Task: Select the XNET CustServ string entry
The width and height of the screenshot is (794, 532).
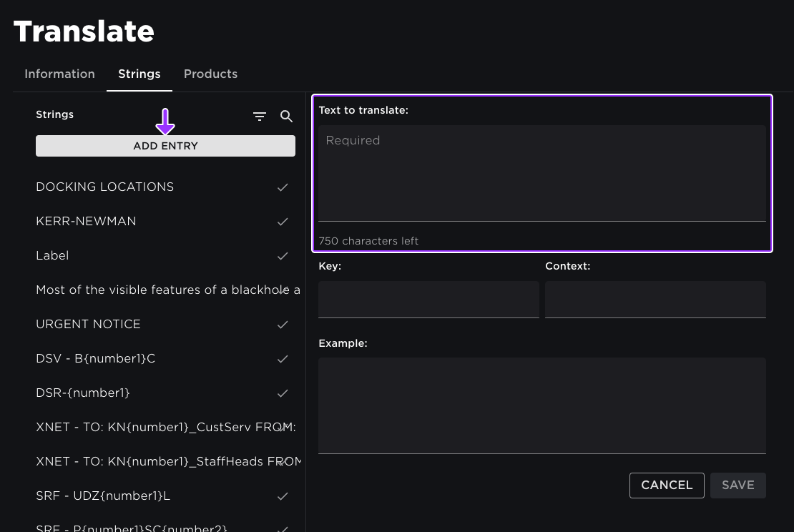Action: coord(157,427)
